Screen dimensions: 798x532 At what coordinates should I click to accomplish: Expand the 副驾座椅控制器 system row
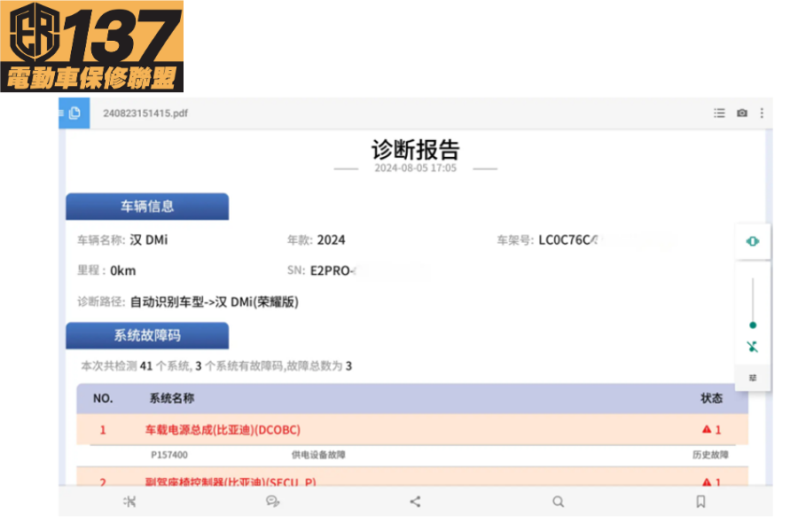point(231,482)
